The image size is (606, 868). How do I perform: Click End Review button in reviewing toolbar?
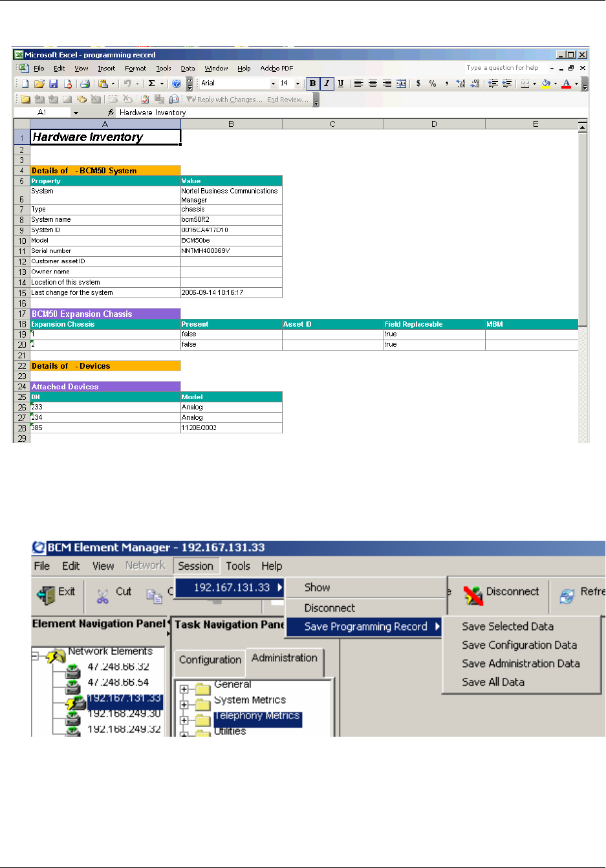[288, 100]
